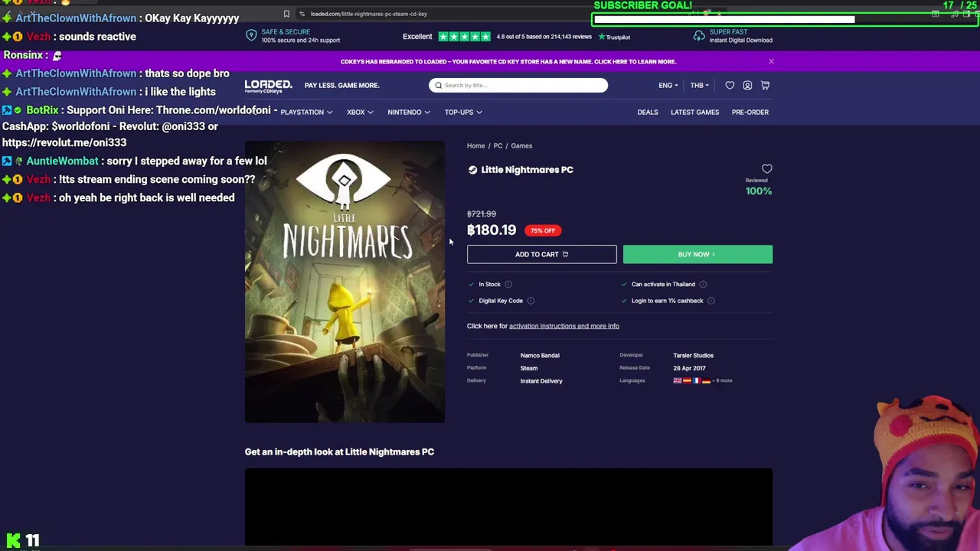Screen dimensions: 980x551
Task: Open the wishlist heart icon in header
Action: pyautogui.click(x=730, y=85)
